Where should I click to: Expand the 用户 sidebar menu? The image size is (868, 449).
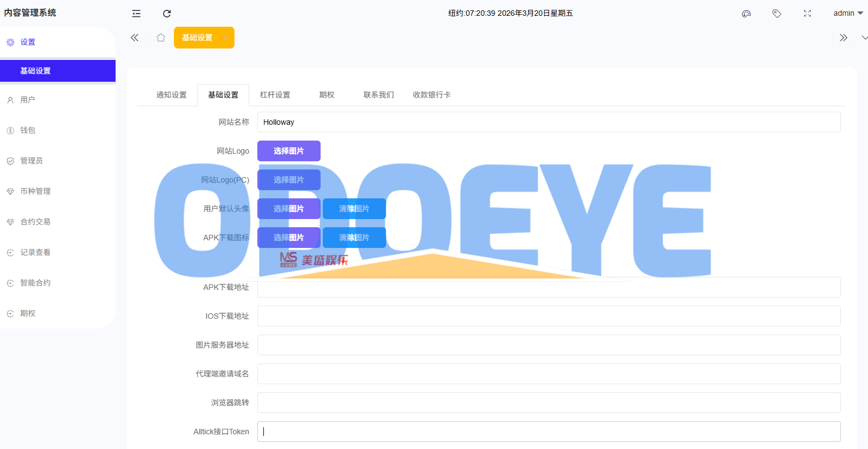(28, 100)
